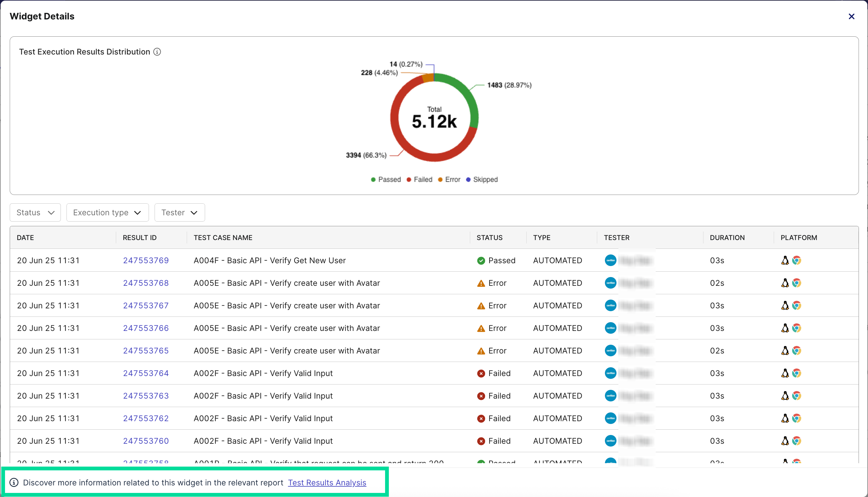868x497 pixels.
Task: Click the tester avatar in row 247553762
Action: (x=611, y=418)
